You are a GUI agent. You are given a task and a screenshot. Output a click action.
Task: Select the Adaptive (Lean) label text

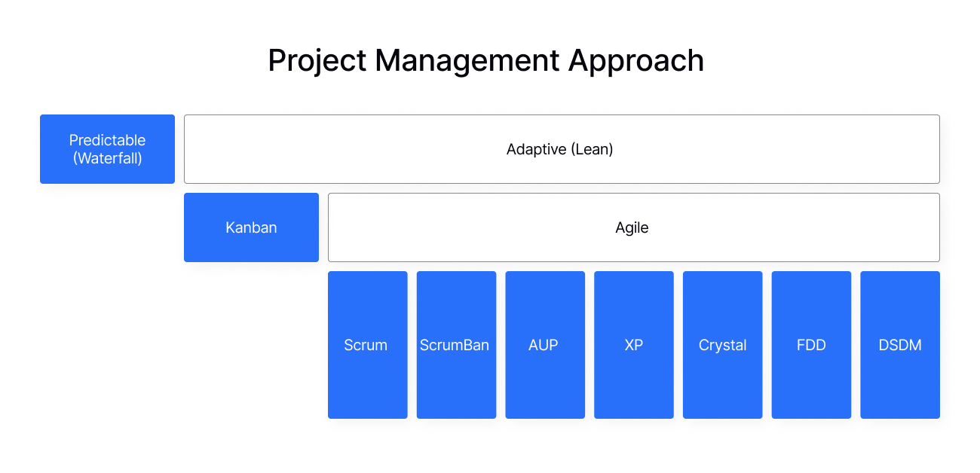click(x=561, y=148)
